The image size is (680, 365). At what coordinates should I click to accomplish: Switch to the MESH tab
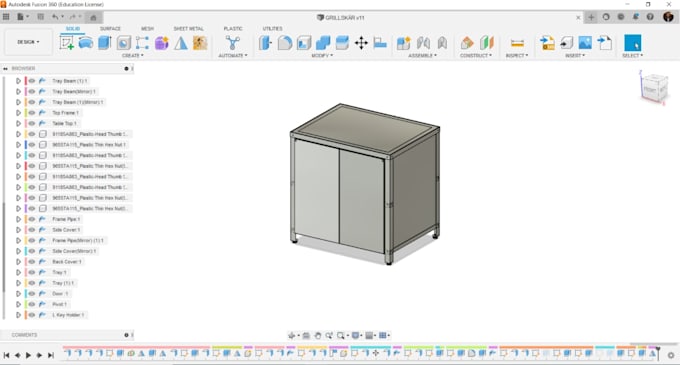click(147, 29)
